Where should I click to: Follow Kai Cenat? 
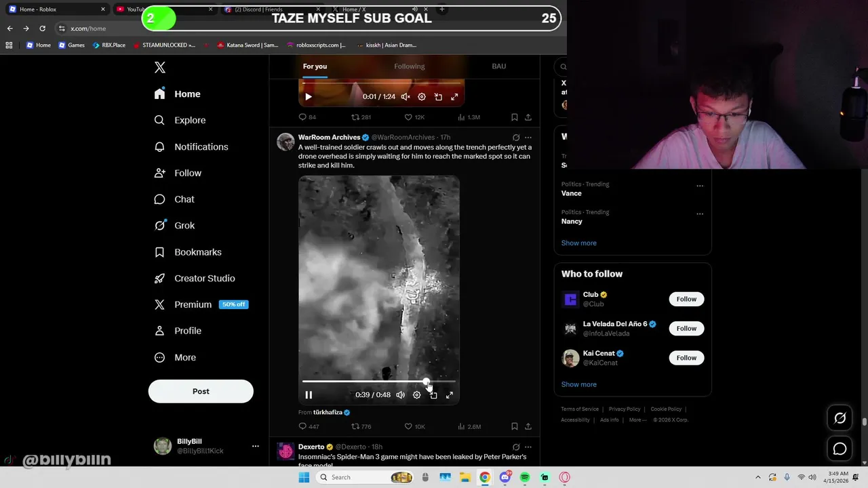point(686,358)
